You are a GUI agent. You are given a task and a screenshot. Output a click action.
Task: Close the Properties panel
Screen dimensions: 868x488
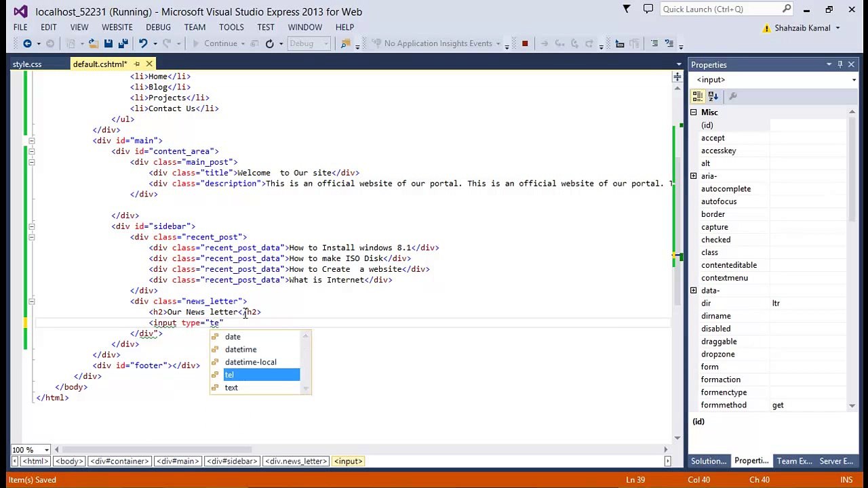(x=852, y=64)
